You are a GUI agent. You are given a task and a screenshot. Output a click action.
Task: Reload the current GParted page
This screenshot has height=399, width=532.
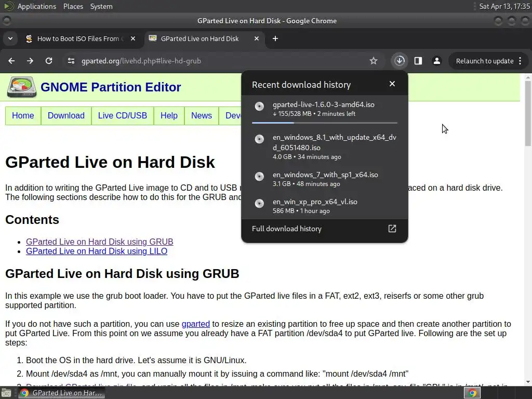[x=49, y=61]
